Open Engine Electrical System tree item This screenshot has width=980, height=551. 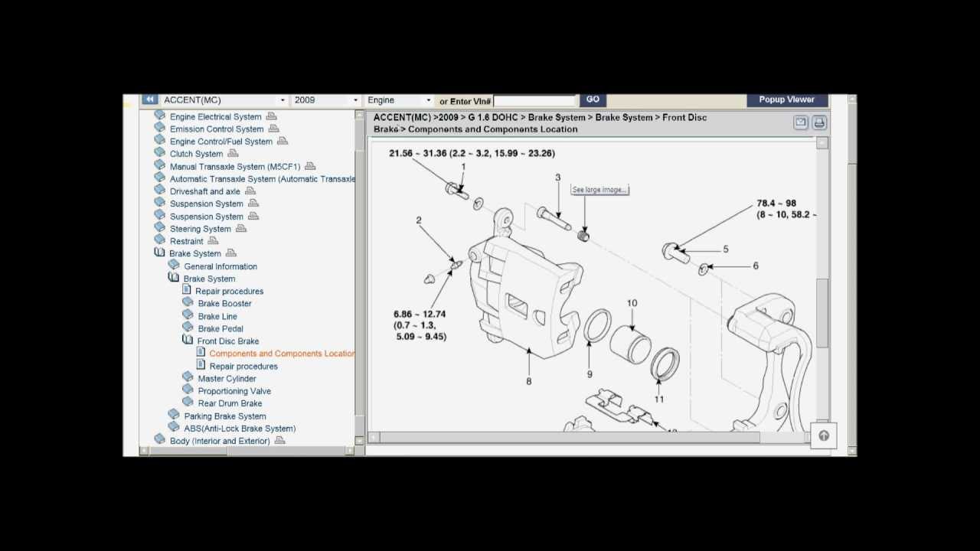(x=215, y=117)
